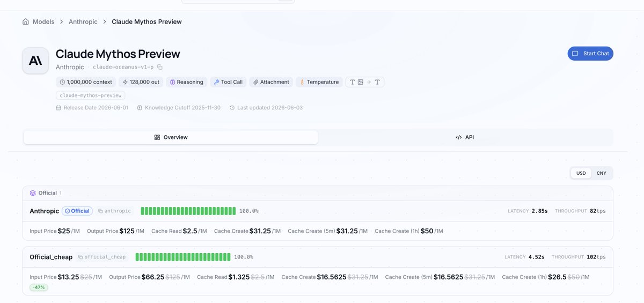Click Official_cheap Input Price $13.25
The image size is (644, 303).
[68, 277]
